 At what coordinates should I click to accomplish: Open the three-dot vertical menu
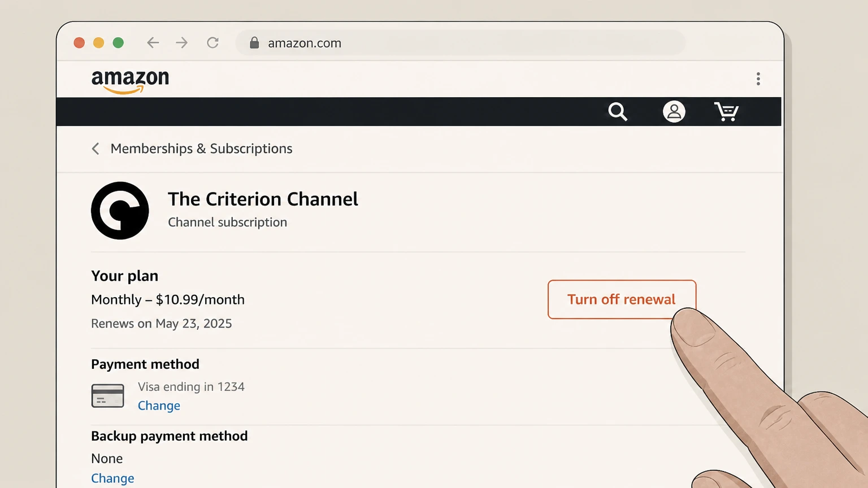[758, 79]
